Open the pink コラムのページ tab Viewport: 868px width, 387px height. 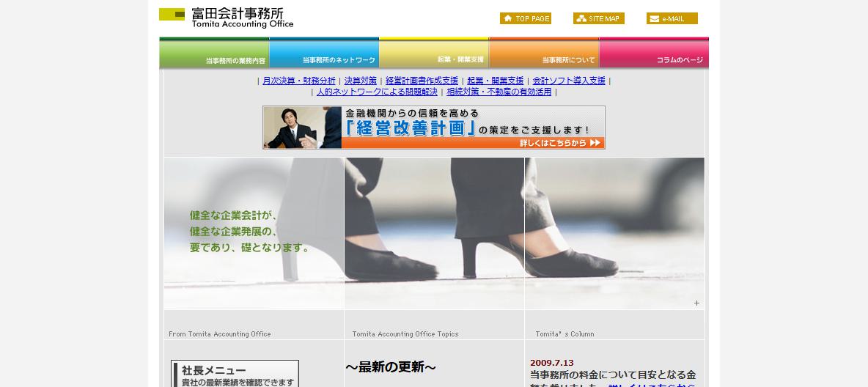coord(655,54)
